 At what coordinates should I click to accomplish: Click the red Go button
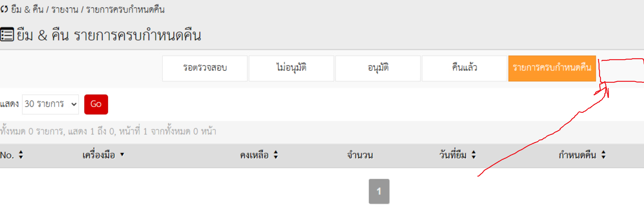tap(96, 104)
